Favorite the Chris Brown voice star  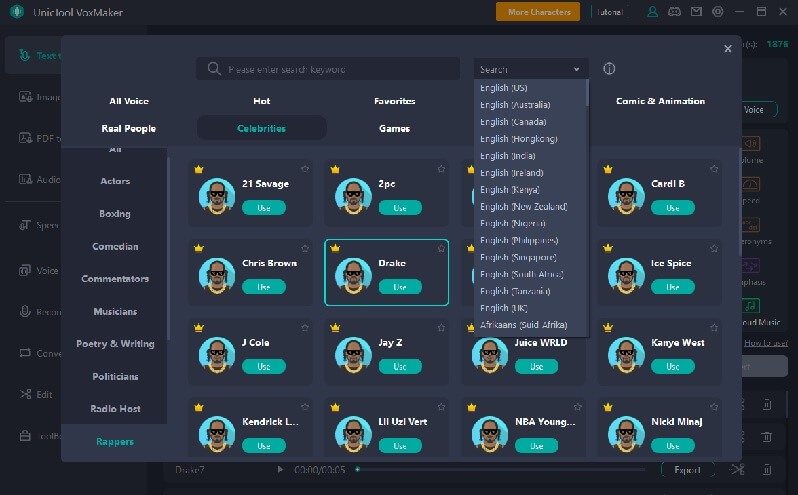(305, 248)
